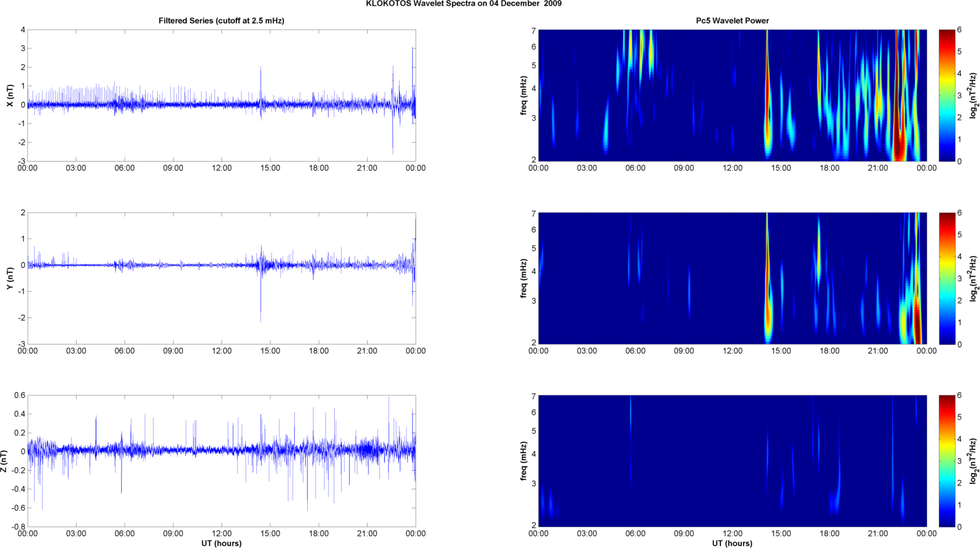This screenshot has height=548, width=980.
Task: Click log2(nT²/Hz) label beside bottom colorbar
Action: click(x=974, y=461)
